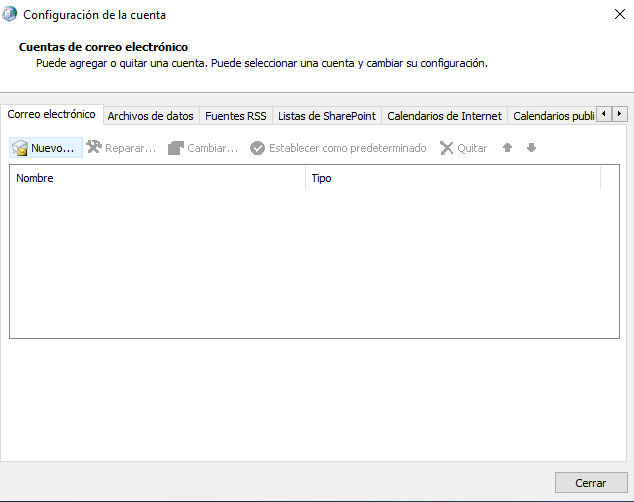Sort by the Nombre column header
Viewport: 634px width, 502px height.
(x=157, y=178)
